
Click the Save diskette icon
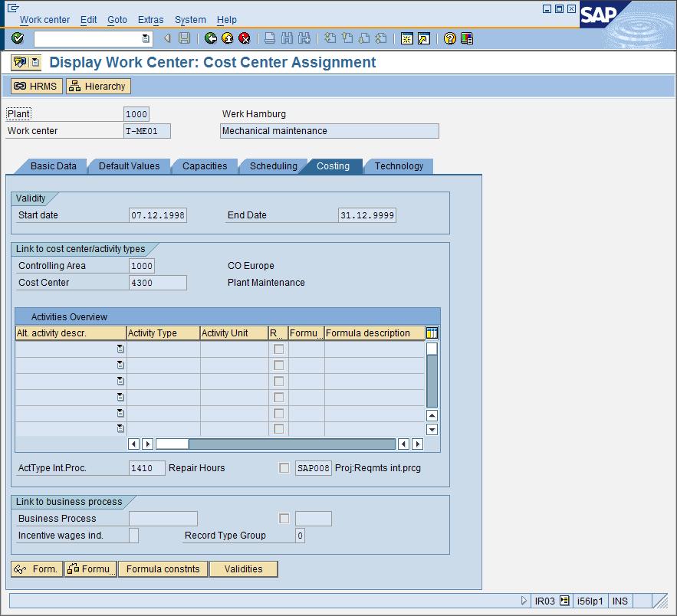(x=184, y=38)
